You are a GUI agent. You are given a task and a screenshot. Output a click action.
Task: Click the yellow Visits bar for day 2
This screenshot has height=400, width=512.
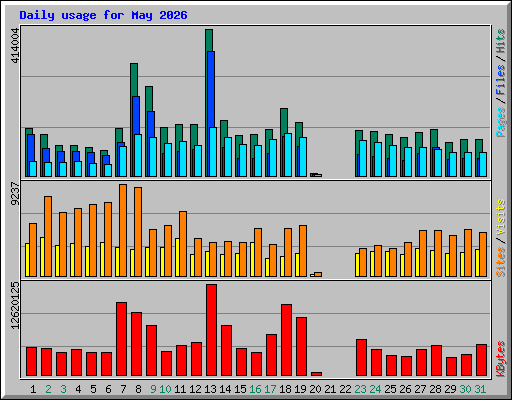tap(42, 257)
